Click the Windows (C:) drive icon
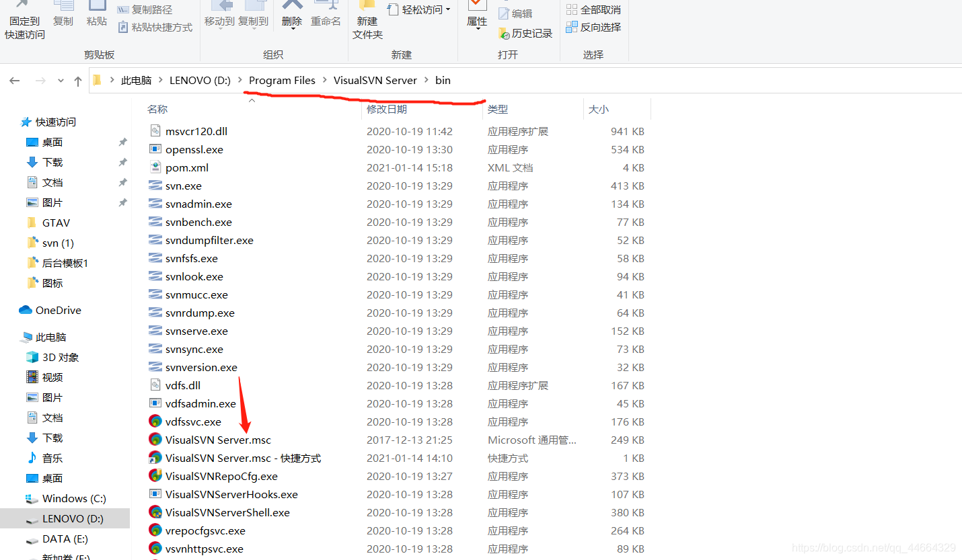 pos(32,498)
